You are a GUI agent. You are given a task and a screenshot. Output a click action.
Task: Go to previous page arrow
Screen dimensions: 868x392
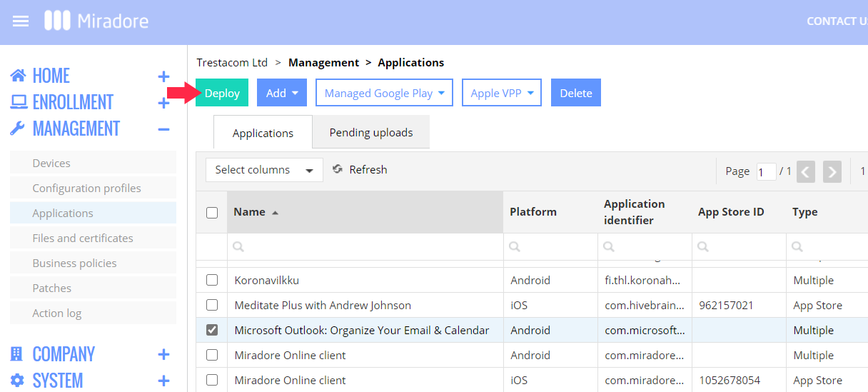[x=806, y=171]
